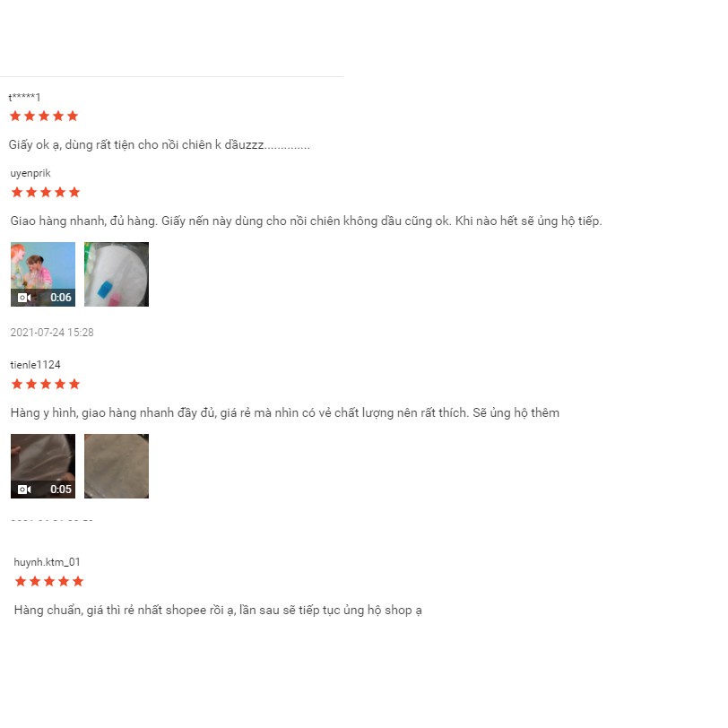Click third star of tienle1124's rating

46,384
